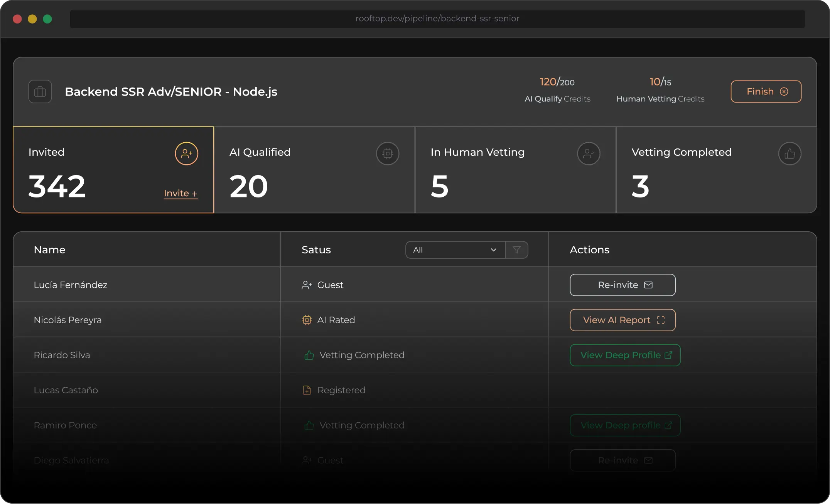Open the All status dropdown
This screenshot has height=504, width=830.
pos(455,250)
